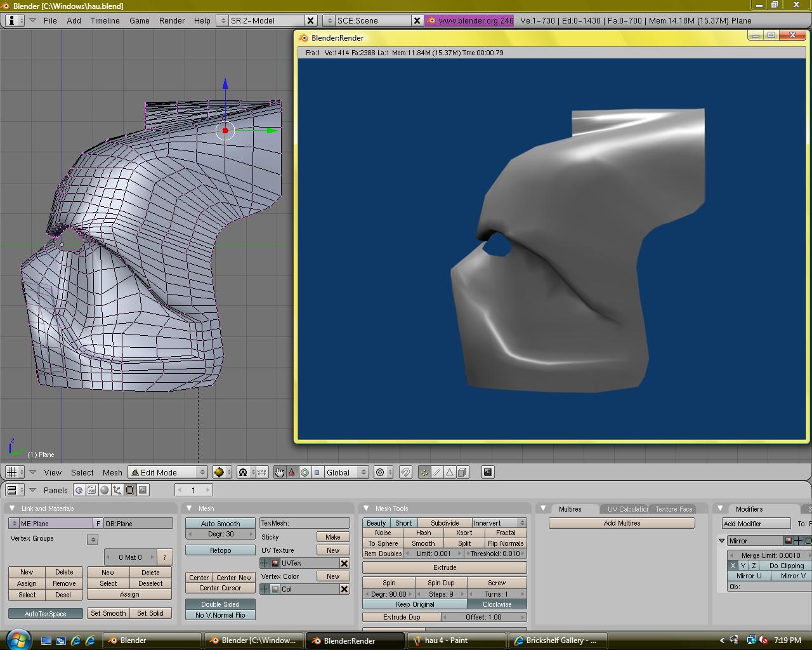Enable Auto Smooth on the mesh

(x=220, y=524)
